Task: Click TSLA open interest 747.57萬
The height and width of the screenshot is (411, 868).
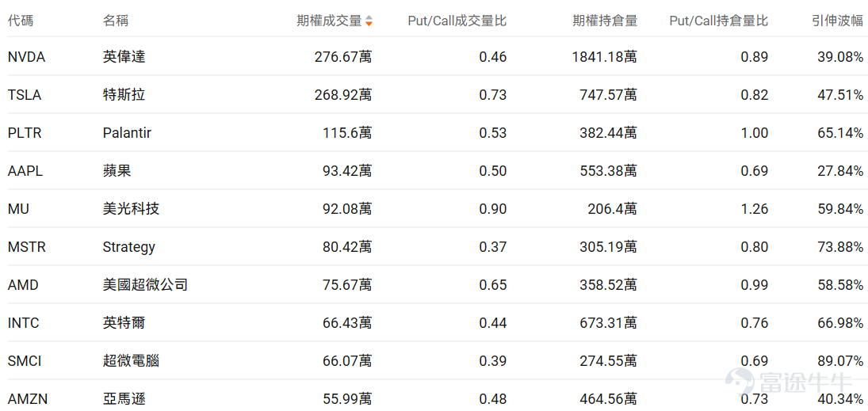Action: click(x=608, y=94)
